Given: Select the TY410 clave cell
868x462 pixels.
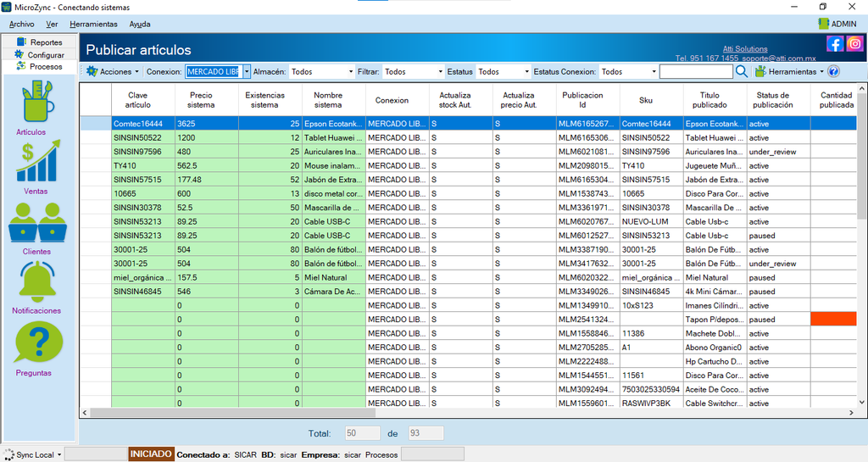Looking at the screenshot, I should point(143,165).
